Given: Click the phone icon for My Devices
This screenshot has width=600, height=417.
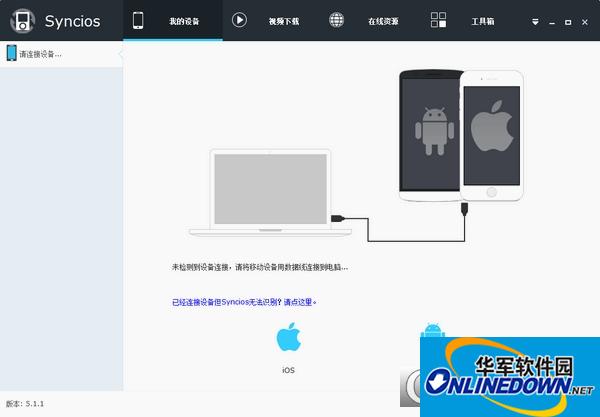Looking at the screenshot, I should coord(138,20).
